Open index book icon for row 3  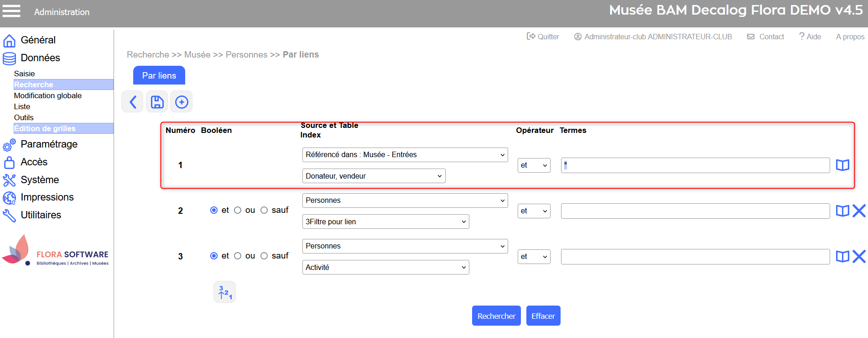coord(842,256)
